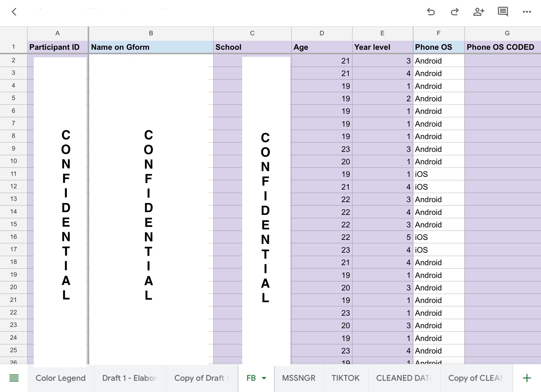The width and height of the screenshot is (541, 392).
Task: Select the Android cell in row 18
Action: [x=439, y=262]
